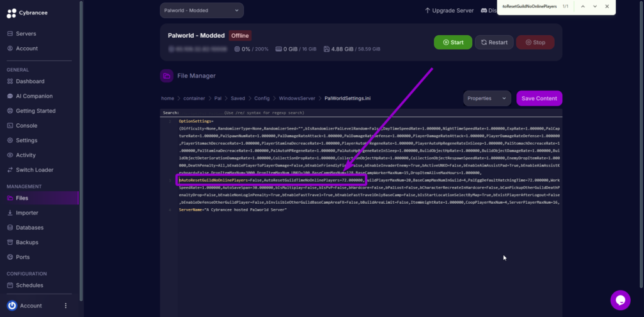The height and width of the screenshot is (317, 644).
Task: Focus the editor Search input field
Action: click(x=201, y=113)
